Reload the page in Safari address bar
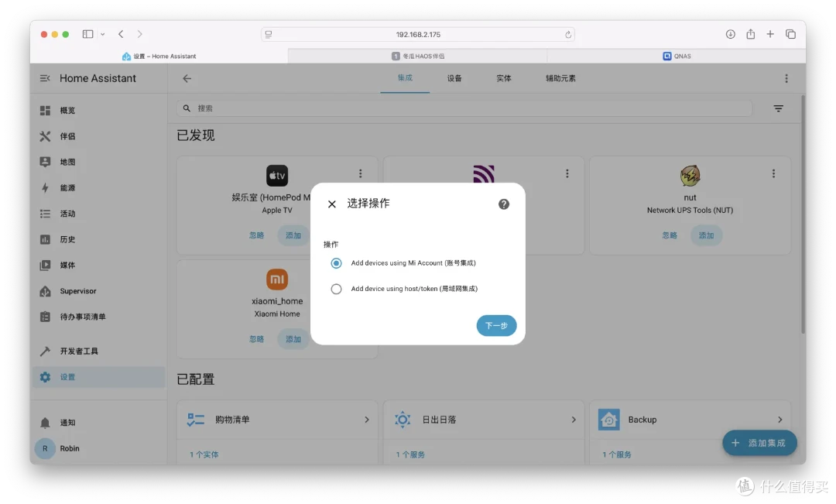836x504 pixels. coord(568,35)
